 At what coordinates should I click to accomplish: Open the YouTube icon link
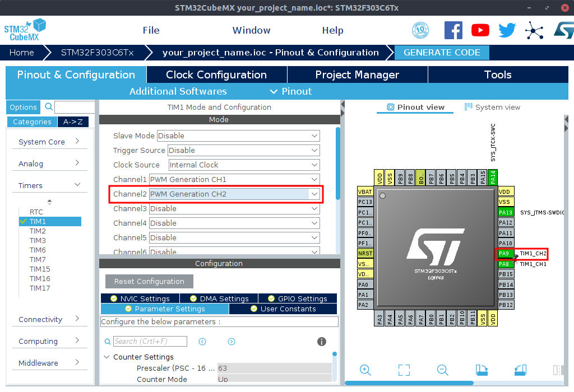point(480,30)
